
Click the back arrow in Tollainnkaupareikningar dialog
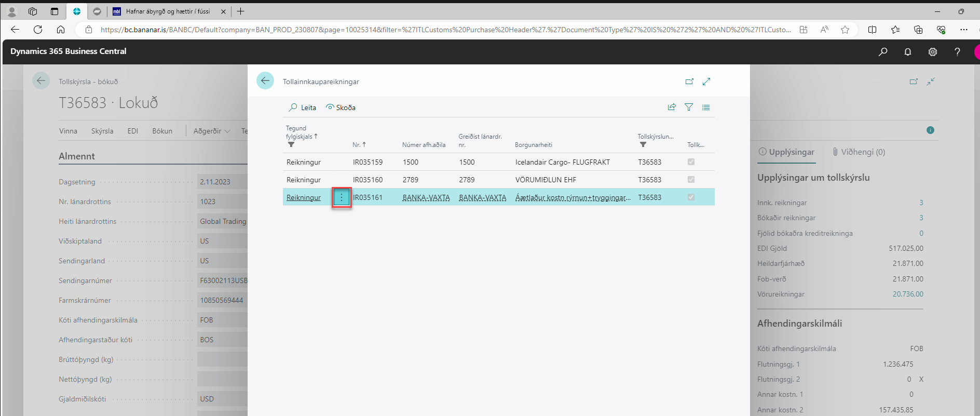click(265, 80)
